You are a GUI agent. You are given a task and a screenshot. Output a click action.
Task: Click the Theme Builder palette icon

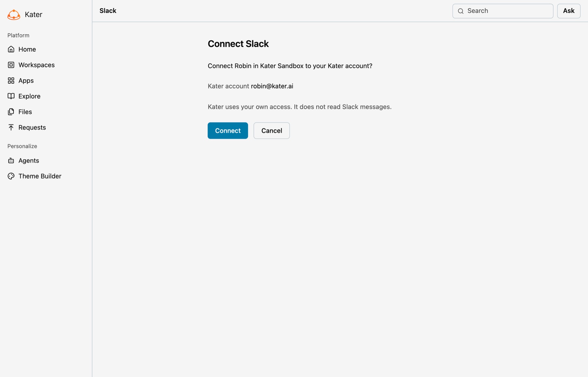point(11,176)
